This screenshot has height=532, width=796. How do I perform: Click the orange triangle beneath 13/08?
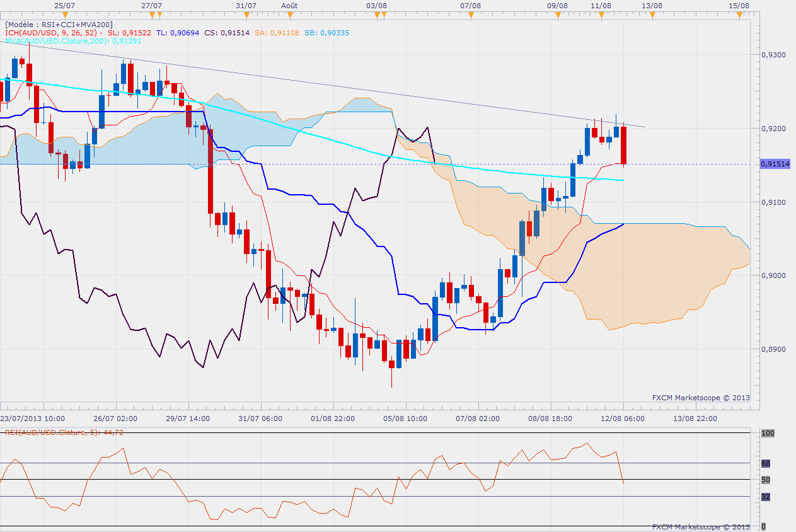pos(652,15)
